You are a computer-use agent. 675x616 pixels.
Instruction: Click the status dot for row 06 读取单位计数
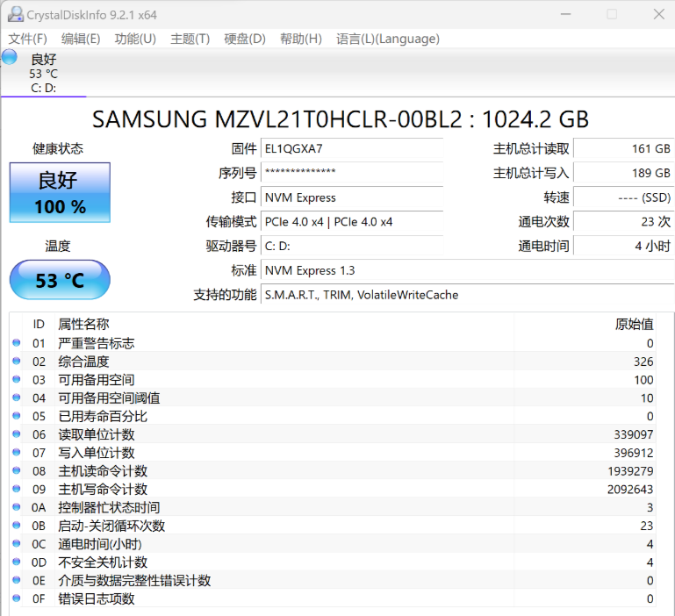point(17,433)
